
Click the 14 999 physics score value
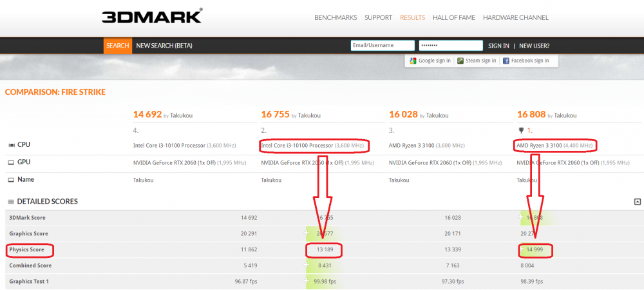tap(535, 250)
